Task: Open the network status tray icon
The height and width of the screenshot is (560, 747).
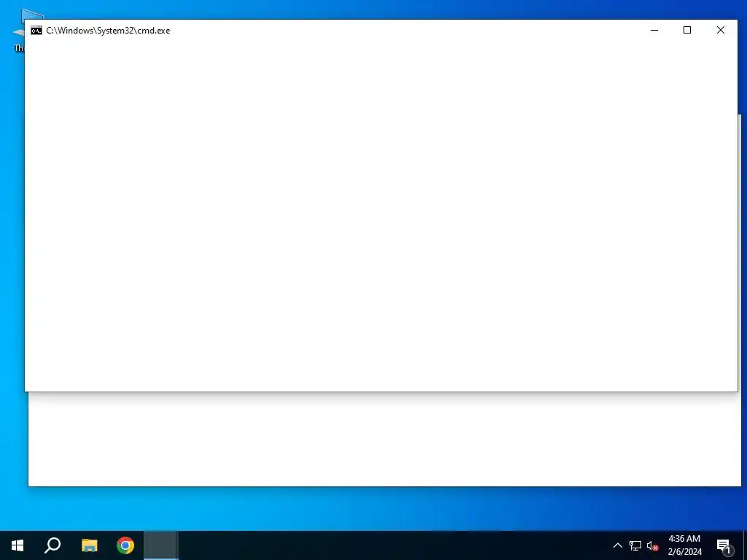Action: click(635, 545)
